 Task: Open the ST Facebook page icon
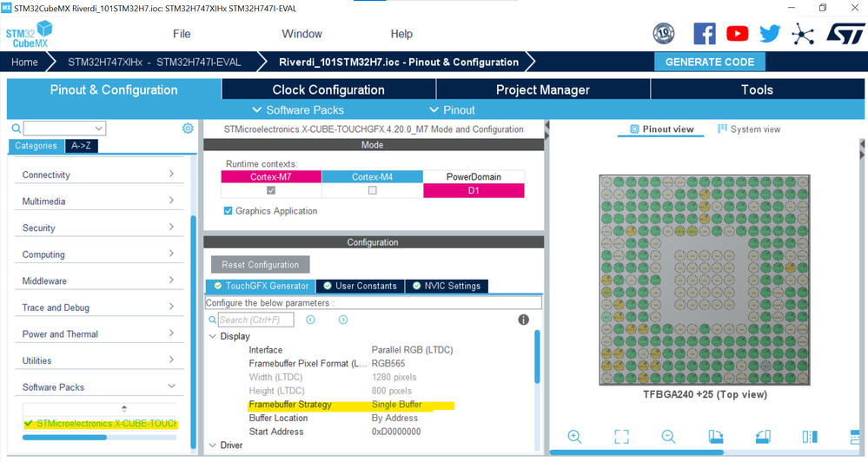click(x=704, y=34)
